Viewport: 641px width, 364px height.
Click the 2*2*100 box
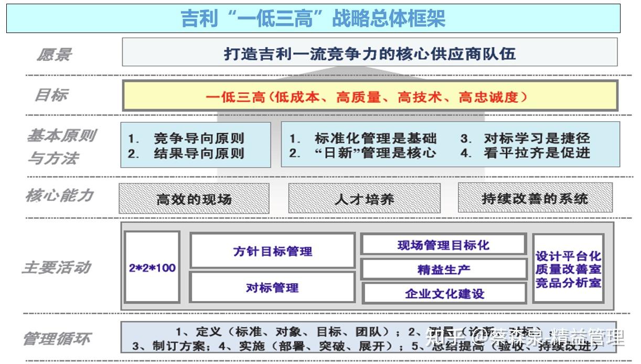(x=152, y=267)
